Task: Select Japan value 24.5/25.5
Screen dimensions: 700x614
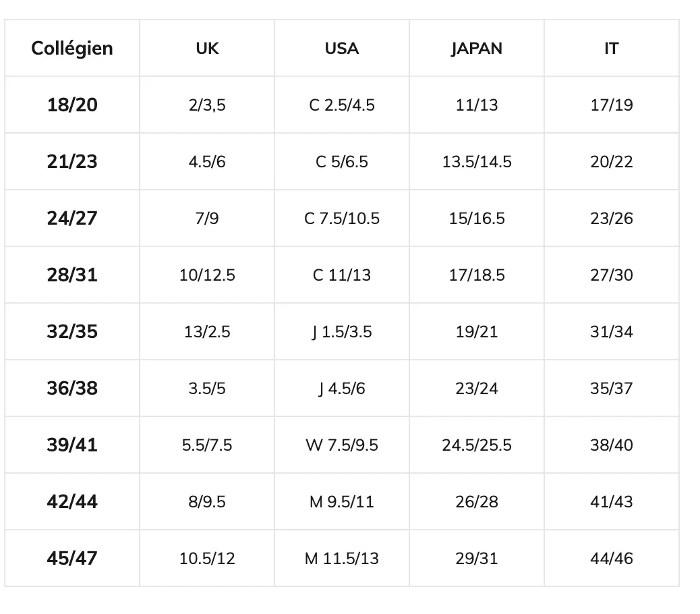Action: pyautogui.click(x=477, y=445)
